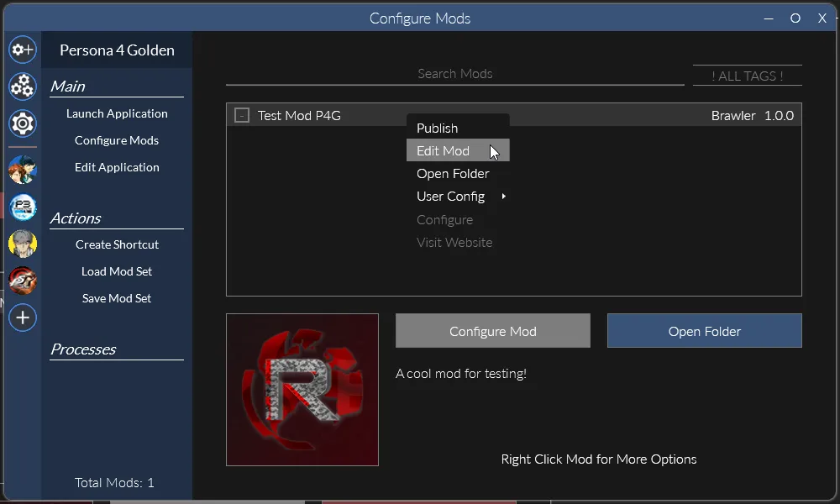The image size is (840, 504).
Task: Select the Persona 5 red logo icon
Action: tap(23, 281)
